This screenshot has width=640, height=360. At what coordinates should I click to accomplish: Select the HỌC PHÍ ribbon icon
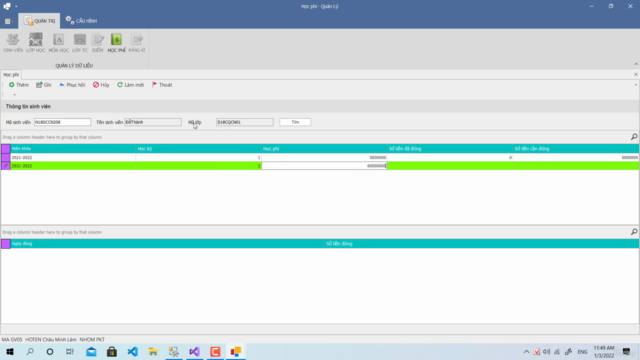[116, 43]
